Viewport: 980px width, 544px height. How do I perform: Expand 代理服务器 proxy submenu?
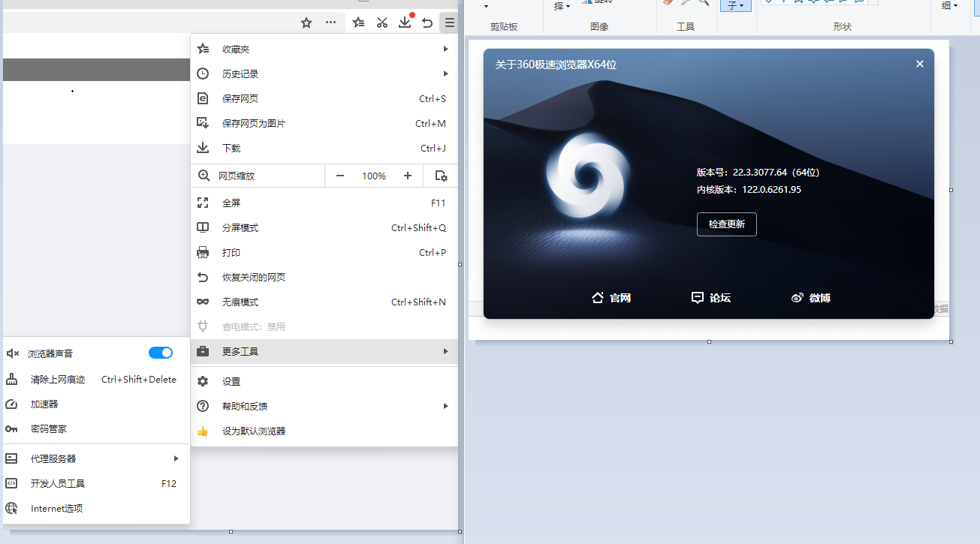(95, 458)
